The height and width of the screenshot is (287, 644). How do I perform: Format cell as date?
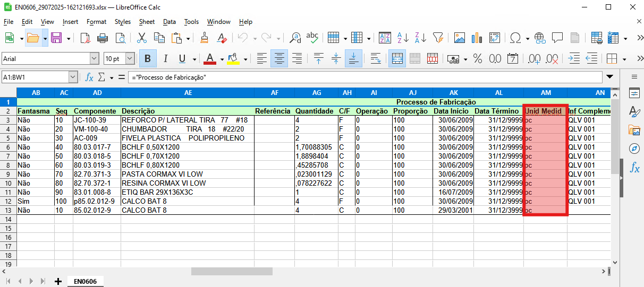pyautogui.click(x=513, y=58)
